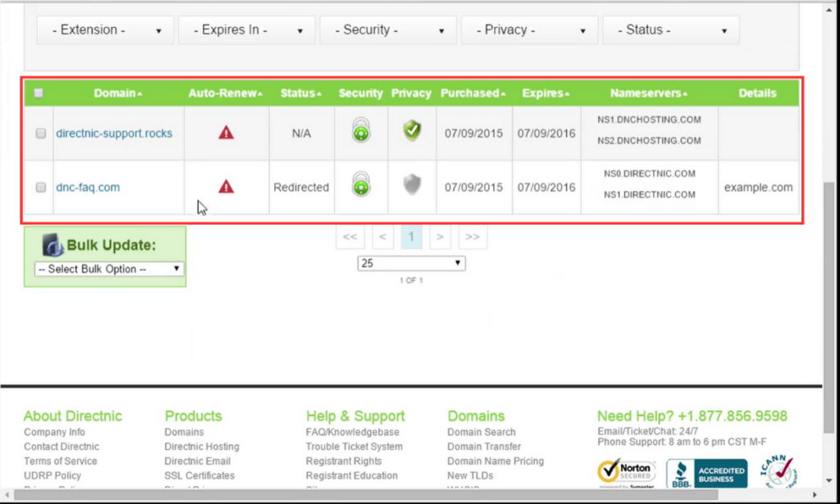
Task: Open the Extension filter dropdown
Action: (105, 30)
